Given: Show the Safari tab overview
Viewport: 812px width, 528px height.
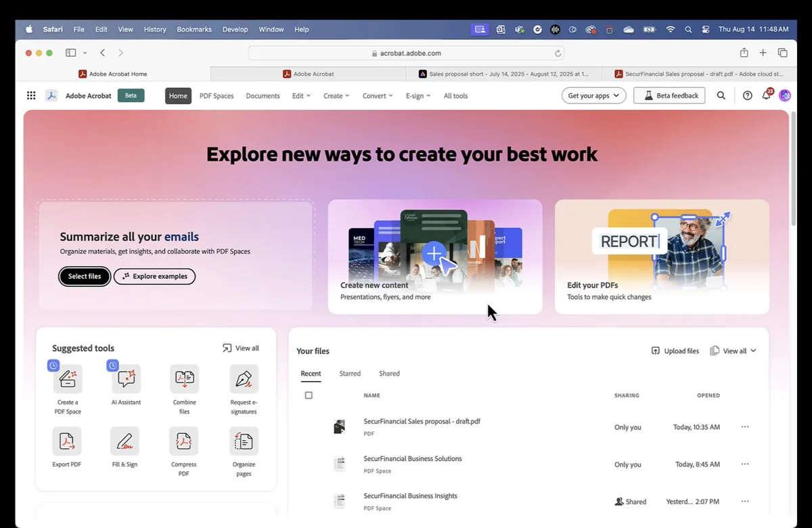Looking at the screenshot, I should [782, 53].
